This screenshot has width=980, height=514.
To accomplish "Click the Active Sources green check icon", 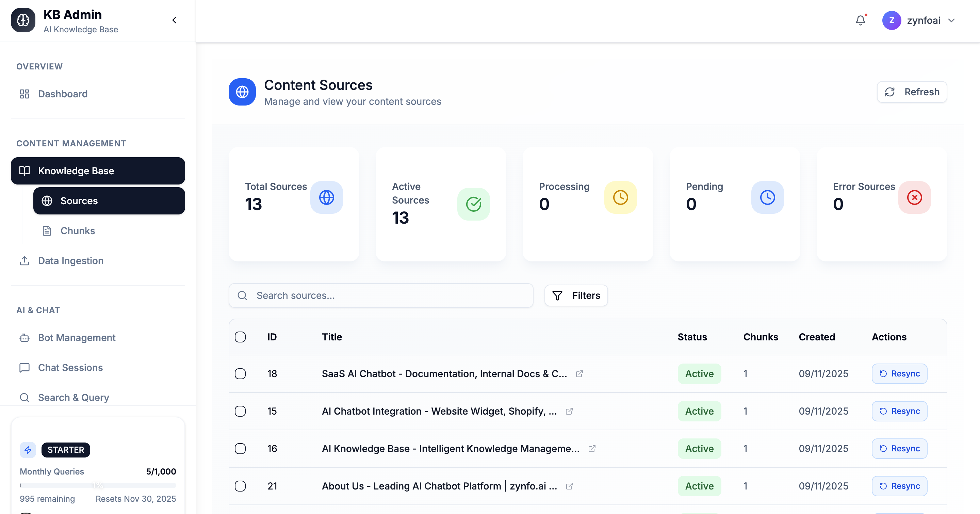I will click(x=473, y=204).
